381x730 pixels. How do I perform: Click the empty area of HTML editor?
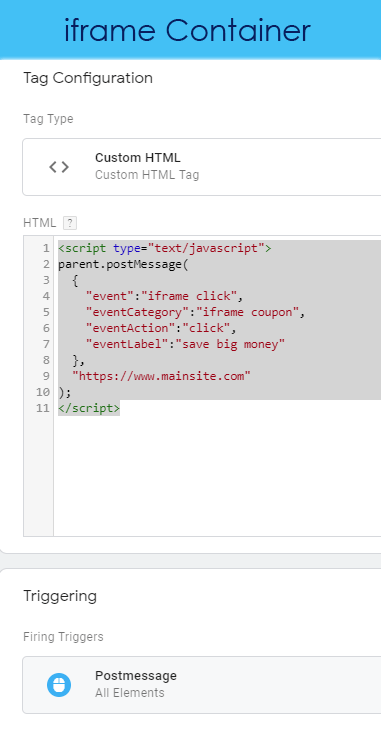[217, 475]
